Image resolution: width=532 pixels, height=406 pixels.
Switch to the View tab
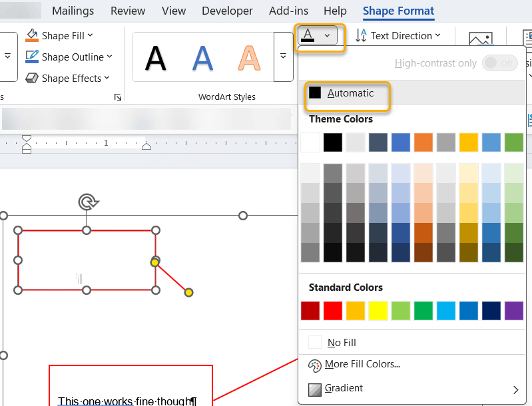[174, 11]
